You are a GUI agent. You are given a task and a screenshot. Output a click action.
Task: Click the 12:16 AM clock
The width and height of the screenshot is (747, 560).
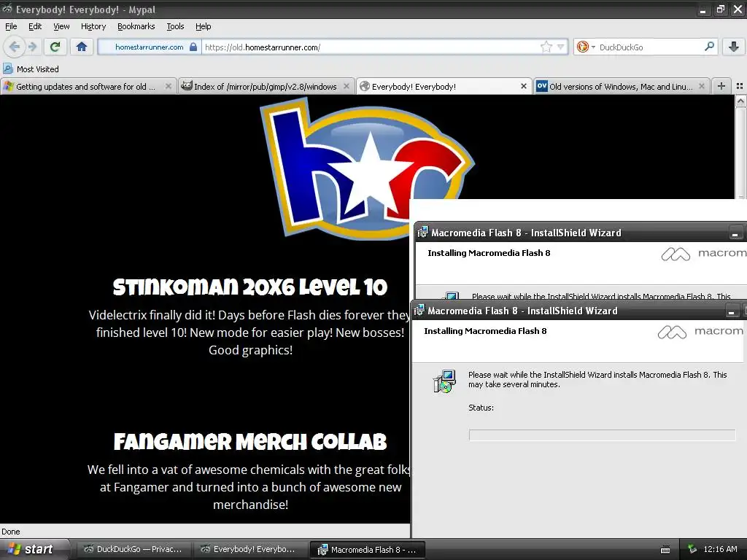click(x=720, y=549)
